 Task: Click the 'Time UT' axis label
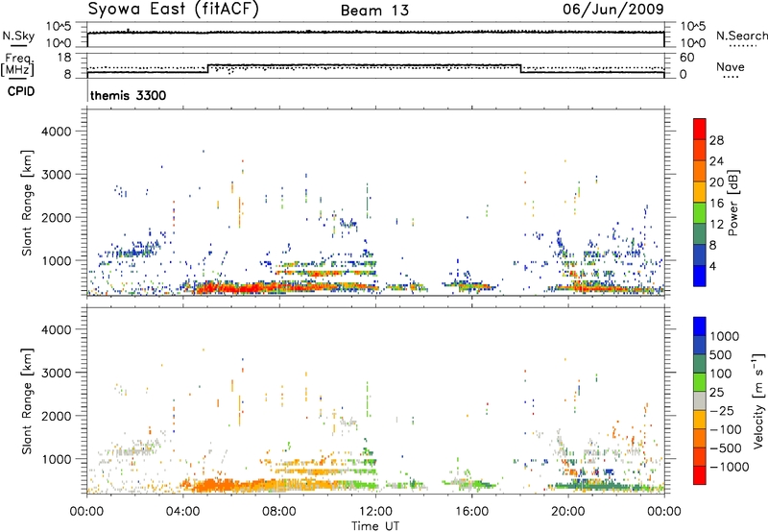tap(375, 525)
